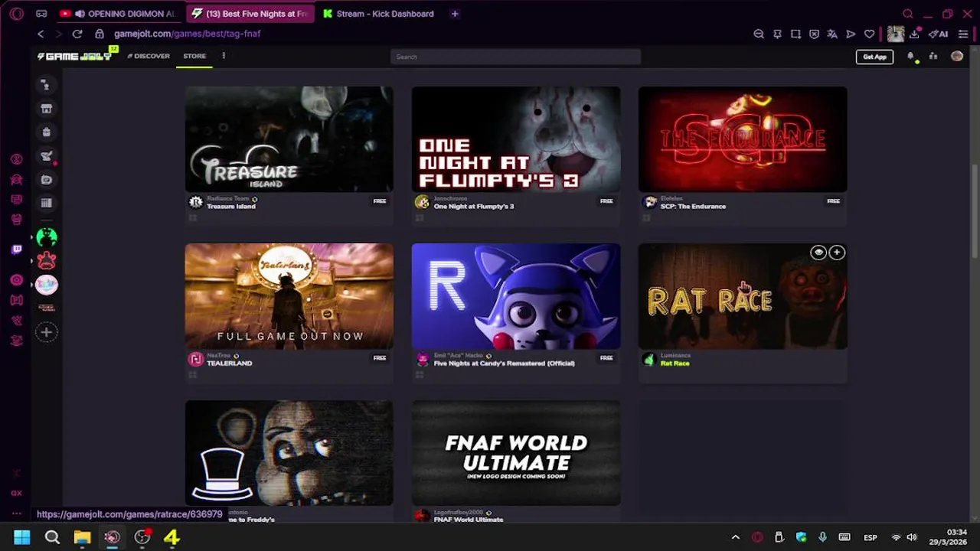Open the FNAF World Ultimate thumbnail
Screen dimensions: 980x551
coord(516,453)
